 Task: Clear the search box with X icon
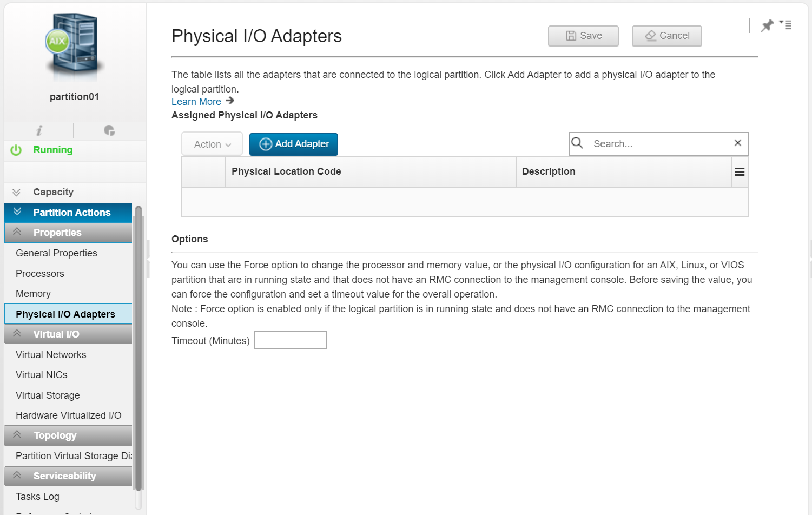pos(737,143)
